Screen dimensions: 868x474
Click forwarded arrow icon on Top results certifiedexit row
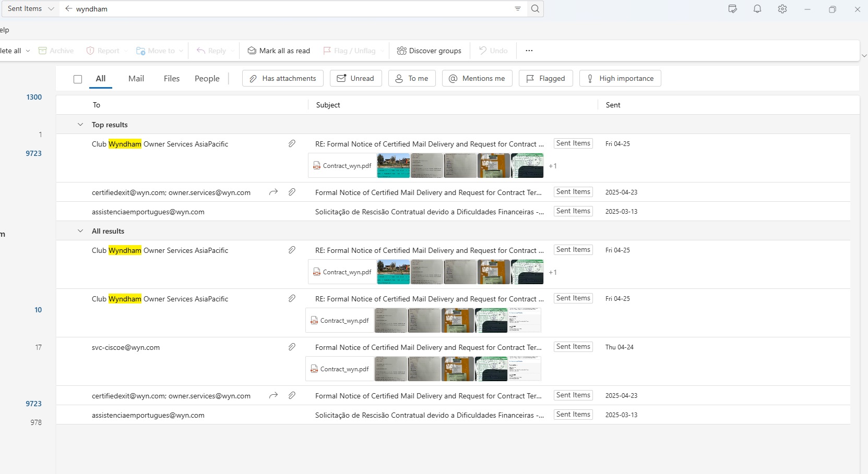click(273, 192)
